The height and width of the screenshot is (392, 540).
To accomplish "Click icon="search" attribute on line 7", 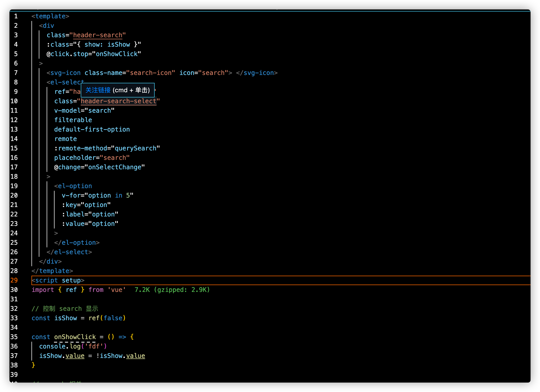I will pos(204,73).
